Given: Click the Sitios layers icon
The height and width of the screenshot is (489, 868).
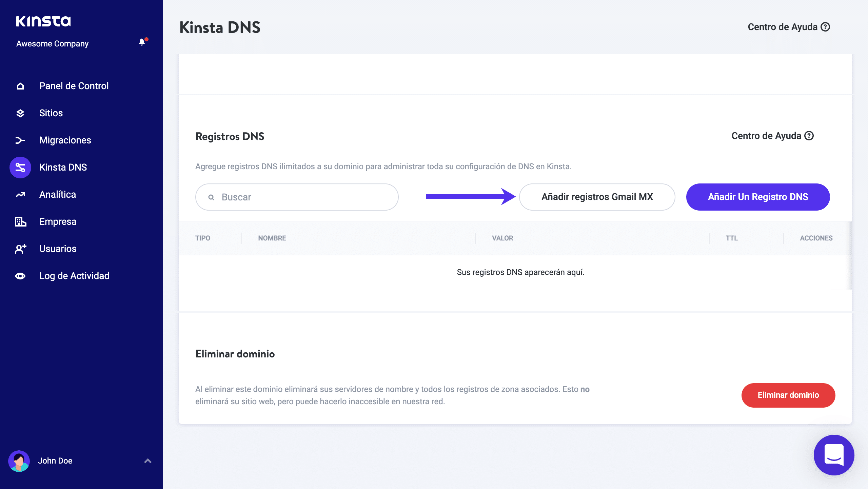Looking at the screenshot, I should 20,113.
